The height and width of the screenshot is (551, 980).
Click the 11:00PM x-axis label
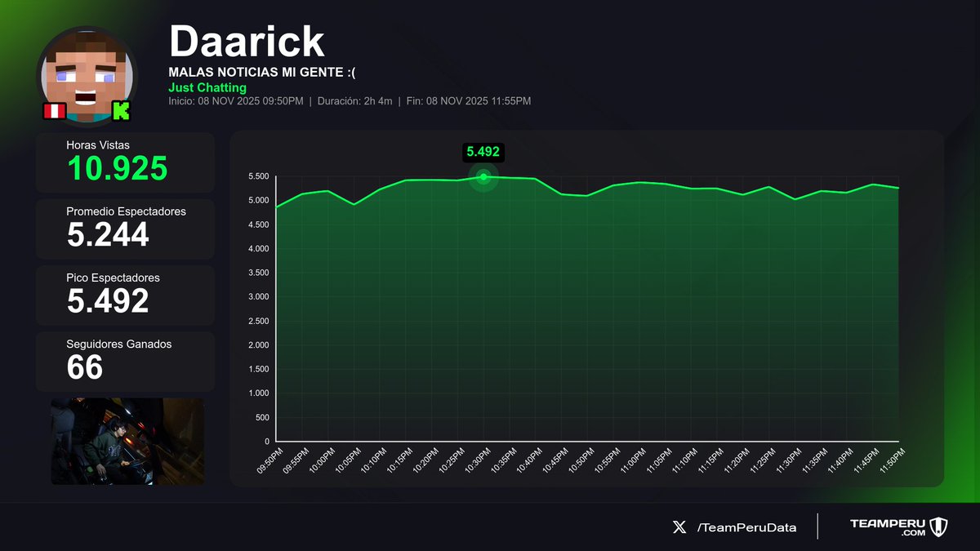(x=632, y=460)
